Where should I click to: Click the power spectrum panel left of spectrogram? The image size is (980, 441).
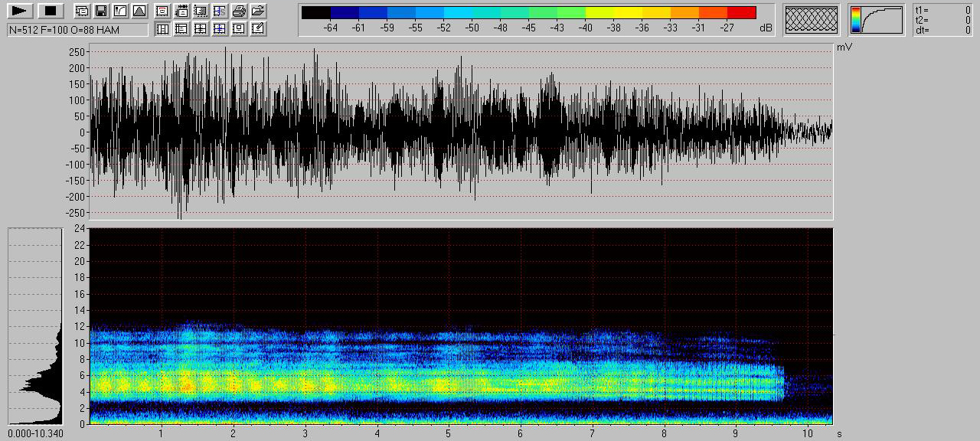tap(35, 325)
